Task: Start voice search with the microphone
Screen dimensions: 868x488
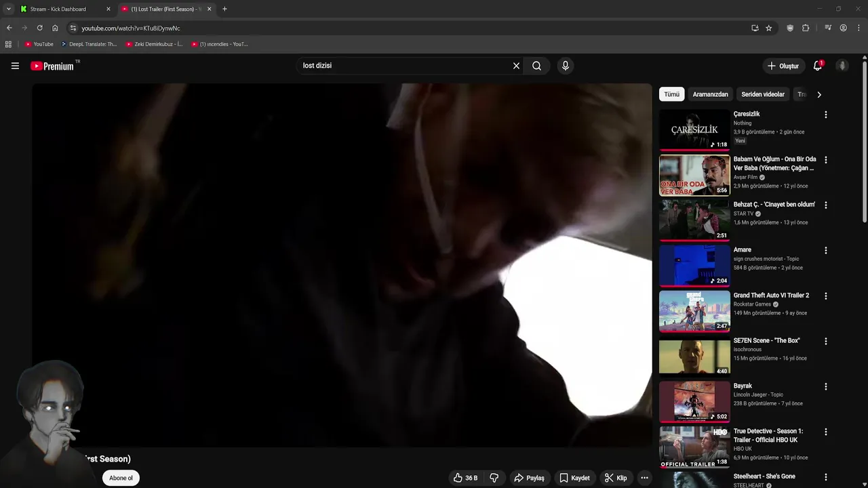Action: (x=565, y=66)
